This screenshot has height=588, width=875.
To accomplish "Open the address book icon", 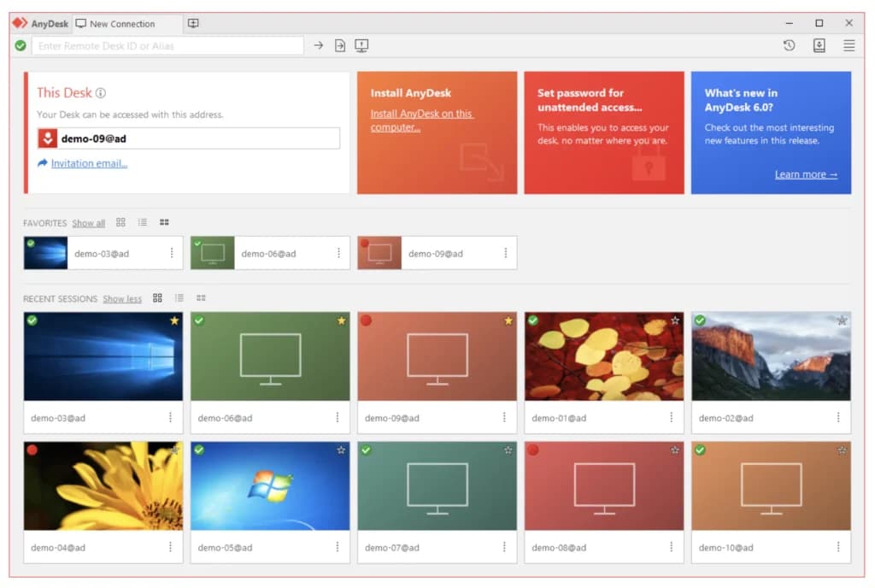I will point(819,45).
